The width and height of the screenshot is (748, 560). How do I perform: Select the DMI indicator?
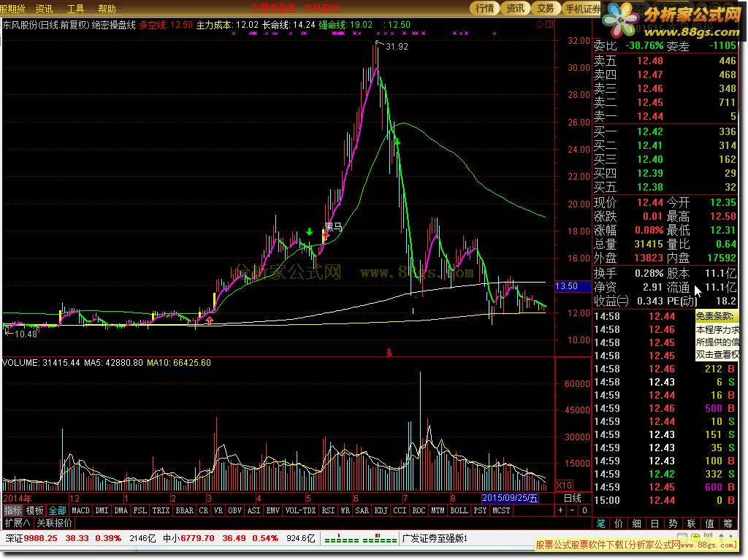click(x=102, y=510)
